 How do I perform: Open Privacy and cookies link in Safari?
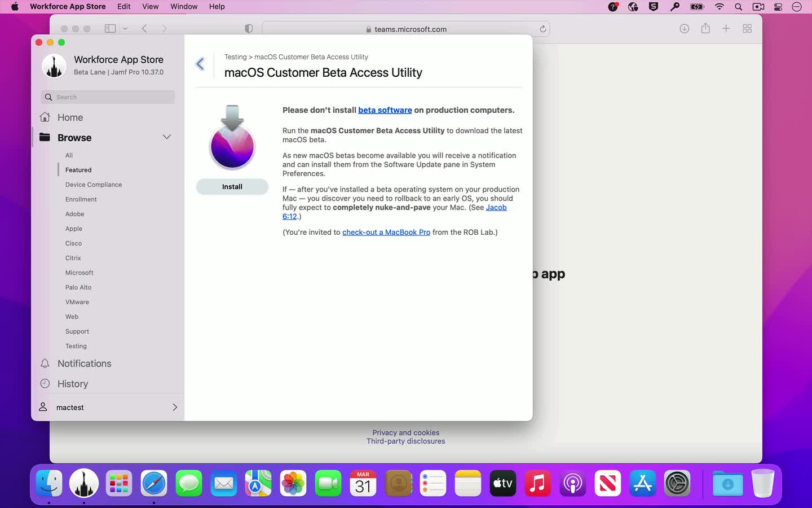click(x=406, y=433)
